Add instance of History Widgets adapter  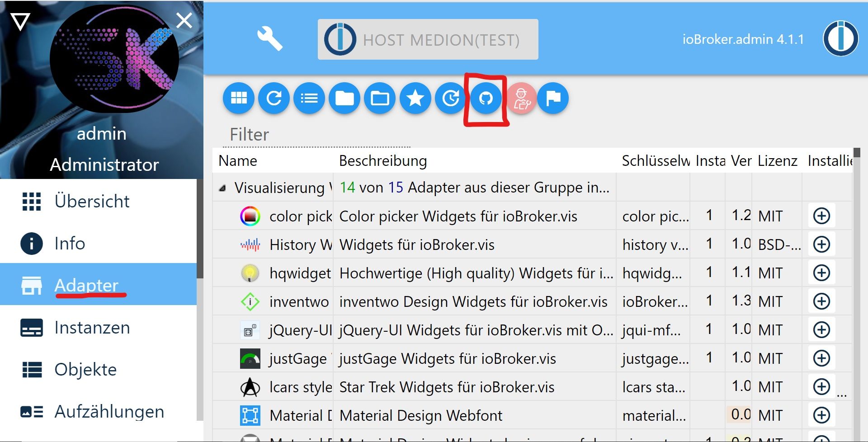pos(821,244)
